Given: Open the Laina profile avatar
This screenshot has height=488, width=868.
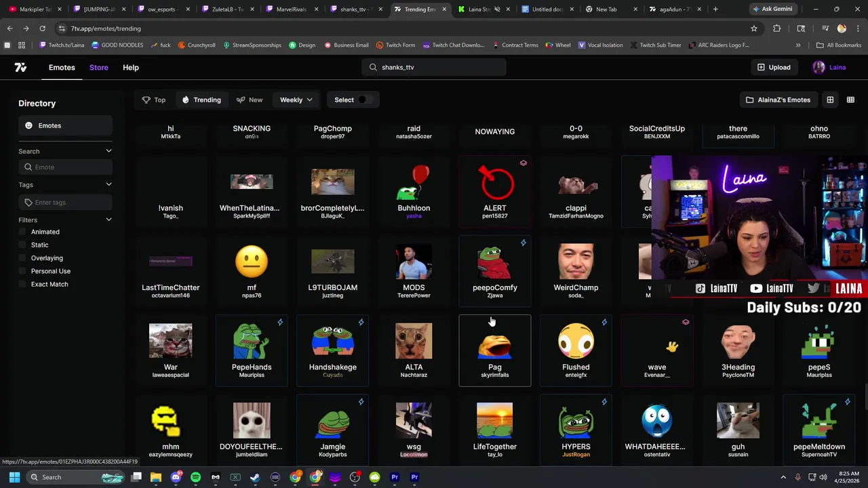Looking at the screenshot, I should [818, 67].
